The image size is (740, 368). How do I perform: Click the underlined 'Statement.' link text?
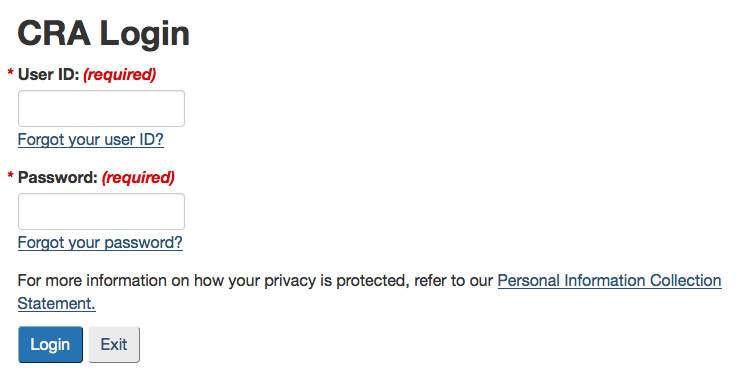[57, 303]
